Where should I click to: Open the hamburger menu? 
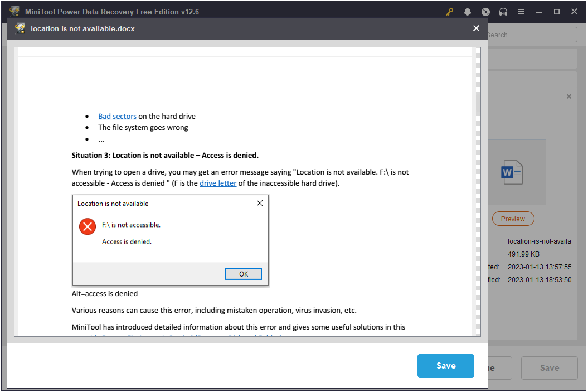(521, 11)
